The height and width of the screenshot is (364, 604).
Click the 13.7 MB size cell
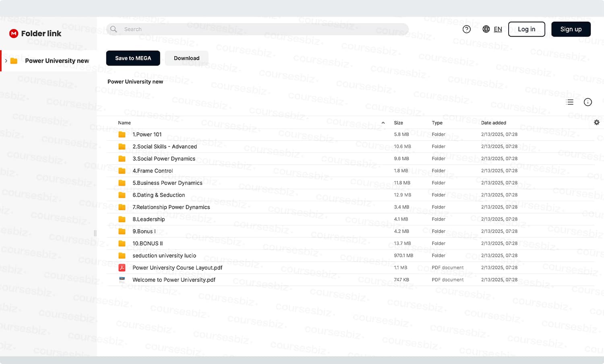[x=402, y=244]
